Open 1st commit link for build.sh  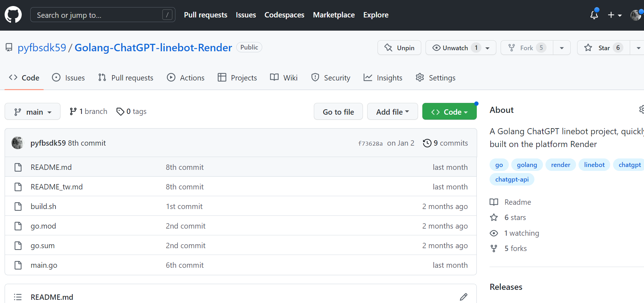[x=184, y=206]
